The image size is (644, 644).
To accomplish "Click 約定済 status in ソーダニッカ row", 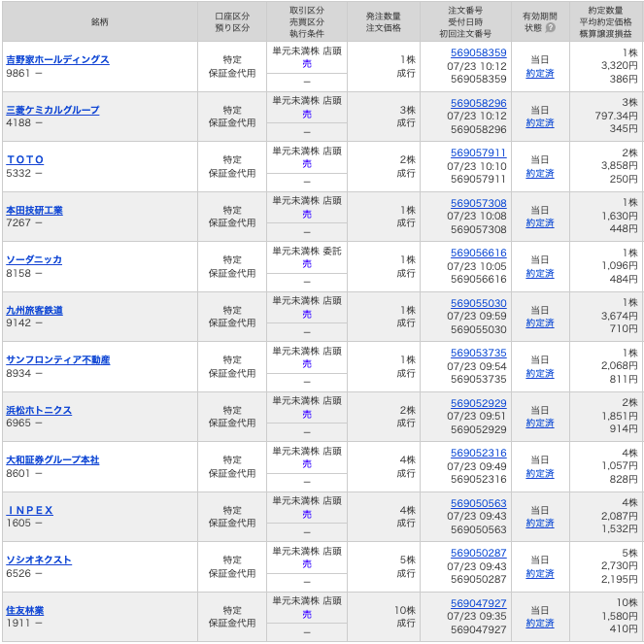I will [540, 273].
